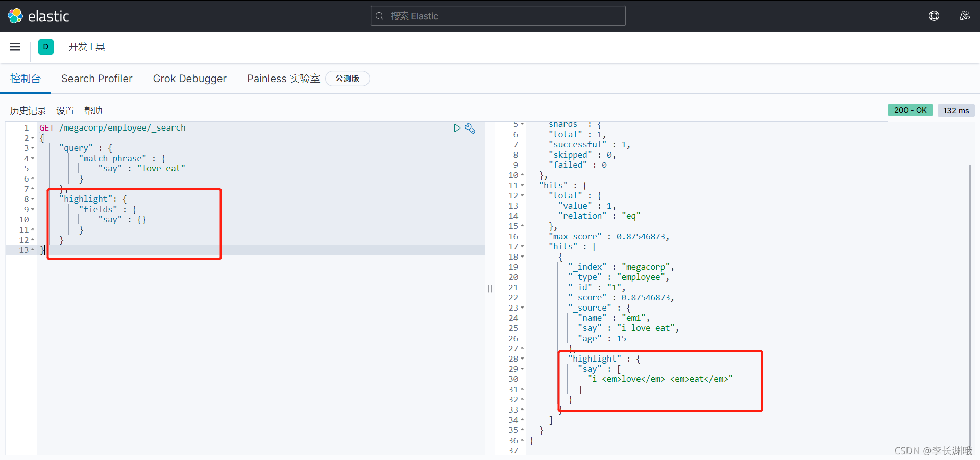Click the response pane vertical scrollbar
The image size is (980, 460).
pos(970,306)
